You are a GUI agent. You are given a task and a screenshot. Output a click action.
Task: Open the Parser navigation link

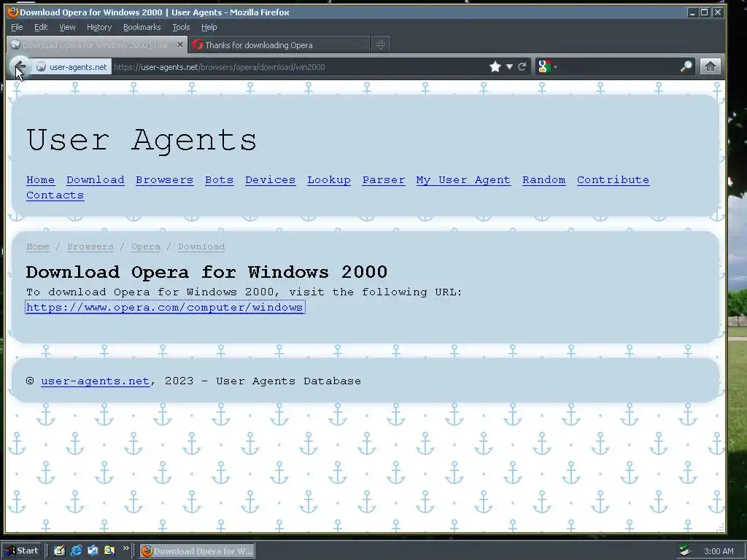384,180
